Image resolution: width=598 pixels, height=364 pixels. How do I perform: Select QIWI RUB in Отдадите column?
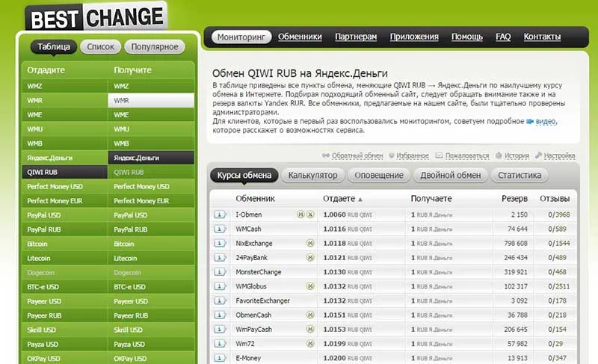click(64, 172)
